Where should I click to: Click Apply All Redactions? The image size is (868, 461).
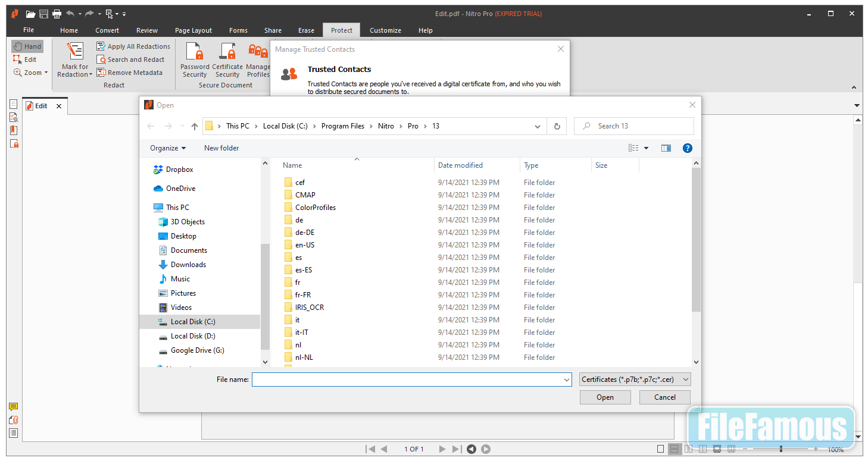[x=133, y=46]
